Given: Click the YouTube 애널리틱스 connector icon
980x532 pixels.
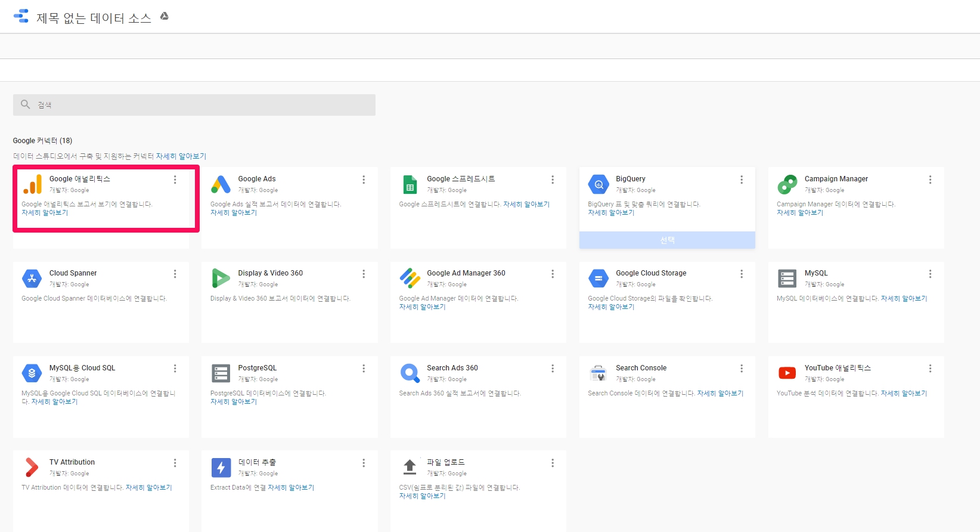Looking at the screenshot, I should (787, 373).
